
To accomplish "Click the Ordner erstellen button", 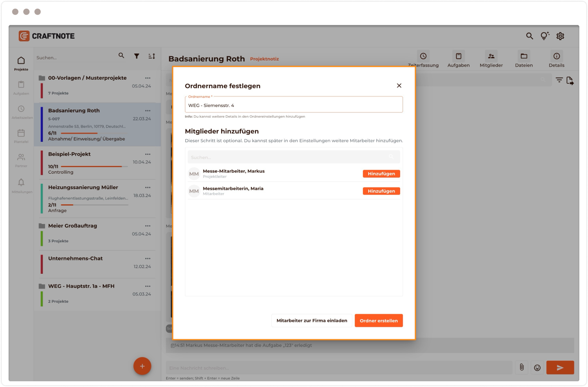I will [x=378, y=321].
